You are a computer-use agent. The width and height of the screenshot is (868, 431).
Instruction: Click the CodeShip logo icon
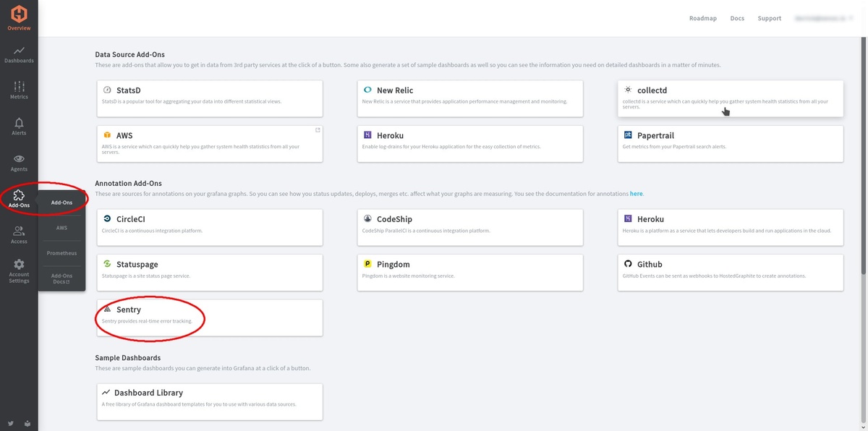tap(367, 219)
